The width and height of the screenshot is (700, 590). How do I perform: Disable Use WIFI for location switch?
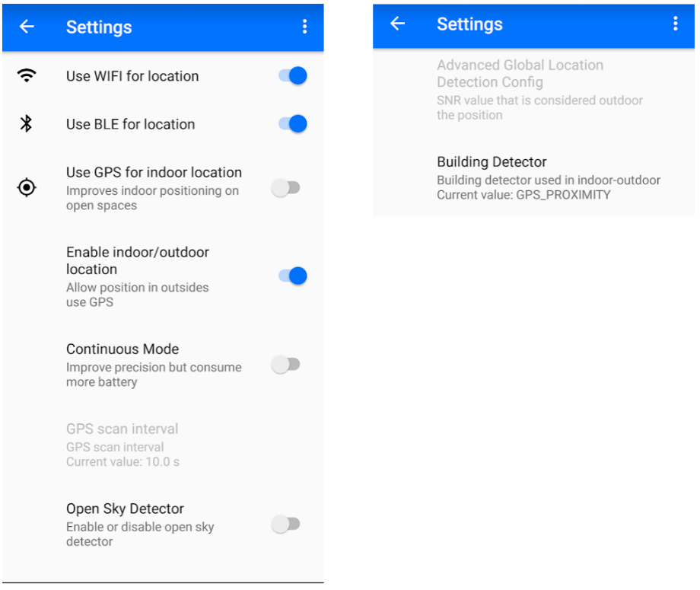tap(293, 75)
